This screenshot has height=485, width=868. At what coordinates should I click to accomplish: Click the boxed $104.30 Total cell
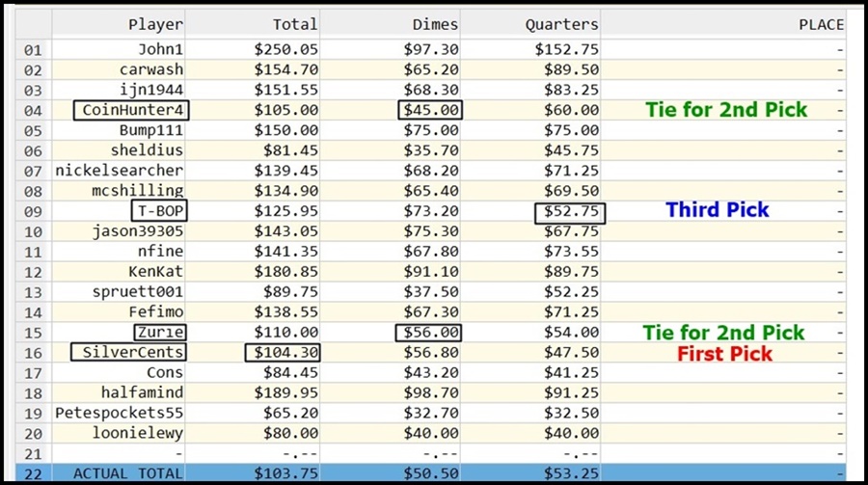coord(283,353)
